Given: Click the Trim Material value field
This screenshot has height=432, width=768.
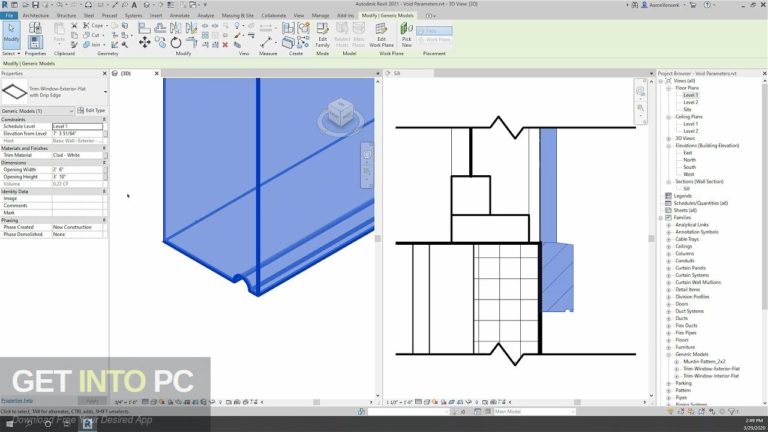Looking at the screenshot, I should [x=77, y=155].
